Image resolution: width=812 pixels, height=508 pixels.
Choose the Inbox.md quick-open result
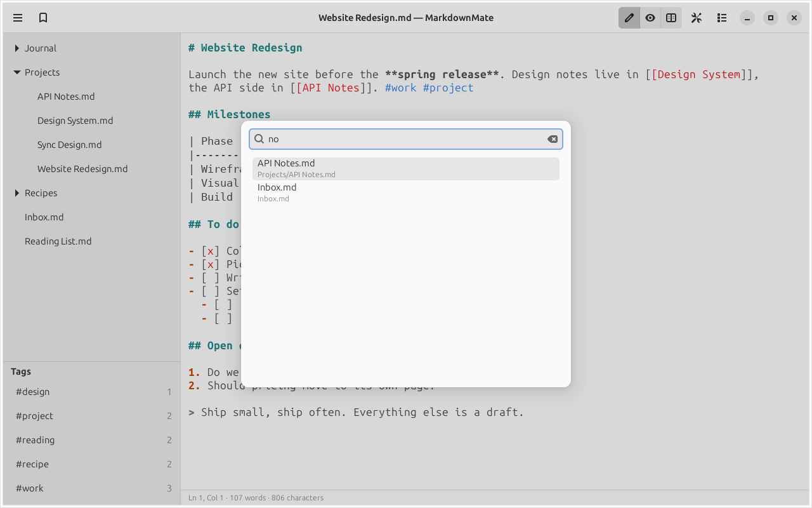(406, 193)
